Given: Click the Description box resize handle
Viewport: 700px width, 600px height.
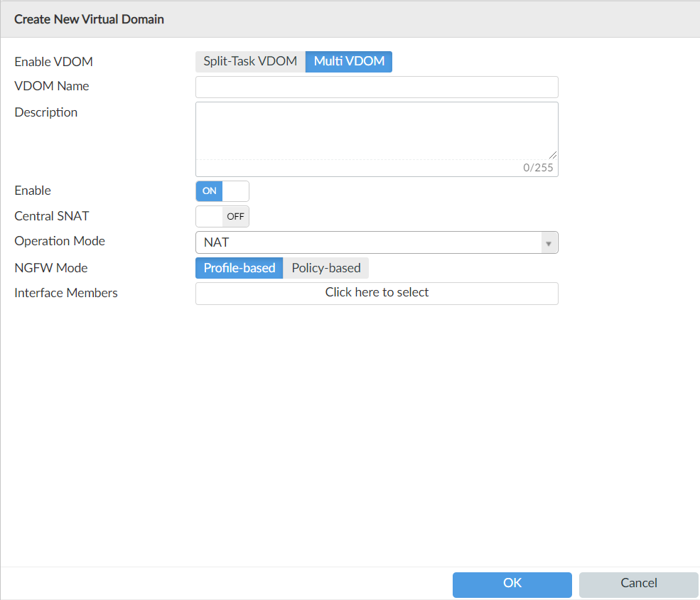Looking at the screenshot, I should [553, 155].
